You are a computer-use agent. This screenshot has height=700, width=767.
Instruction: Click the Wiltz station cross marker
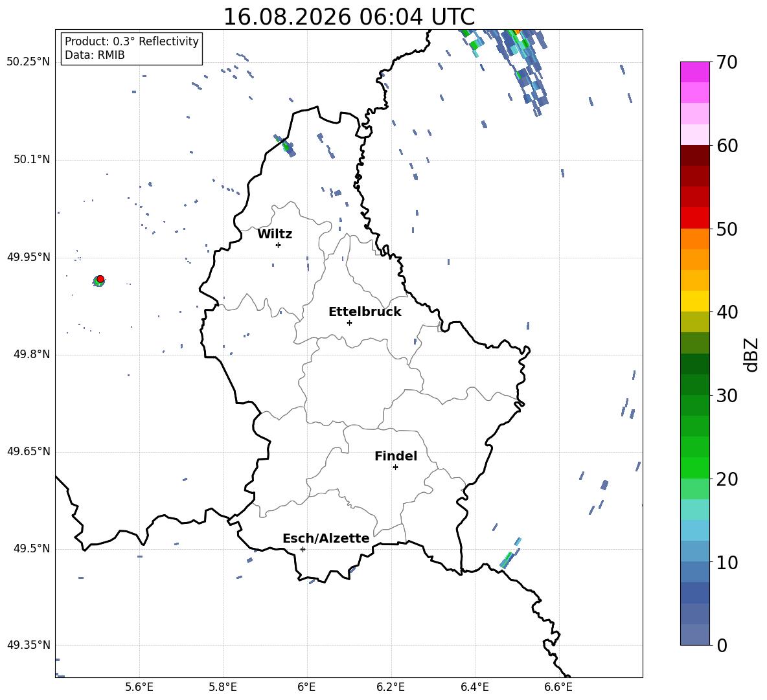(x=279, y=245)
